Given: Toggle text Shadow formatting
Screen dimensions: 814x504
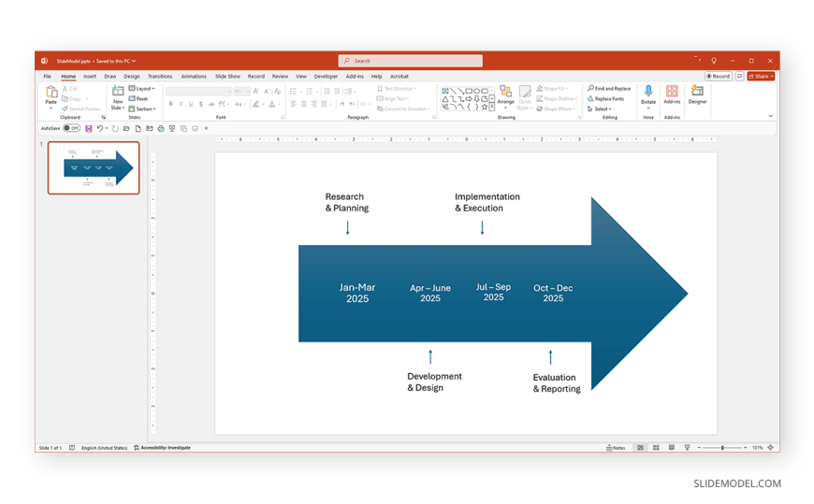Looking at the screenshot, I should point(201,104).
